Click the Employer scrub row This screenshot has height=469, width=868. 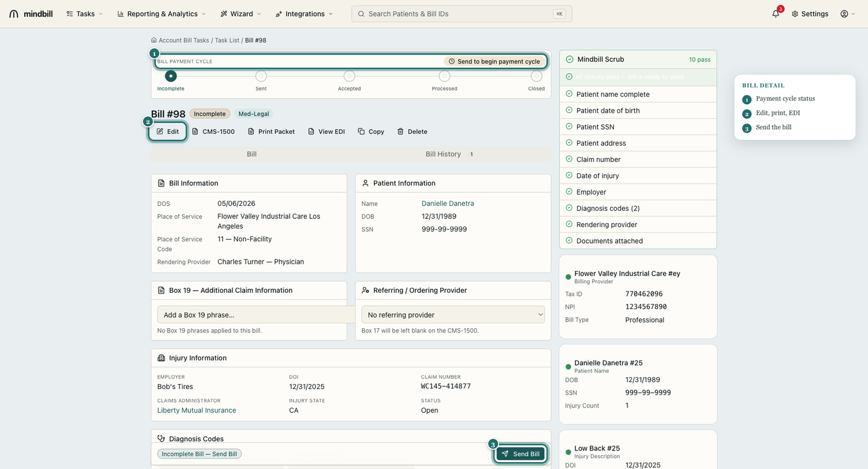[638, 192]
